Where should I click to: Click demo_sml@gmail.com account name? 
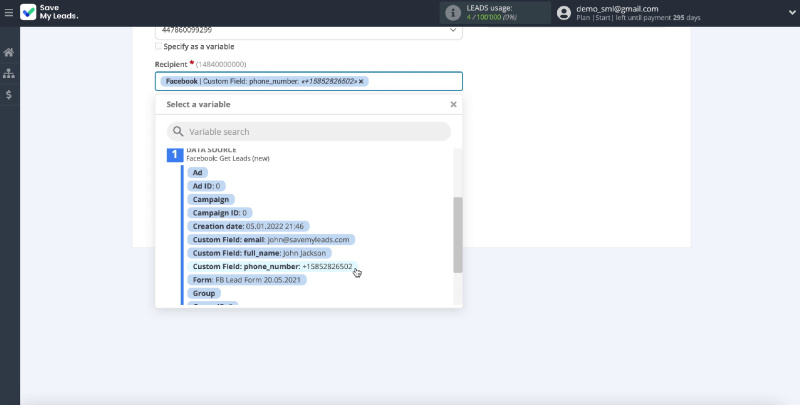coord(617,9)
